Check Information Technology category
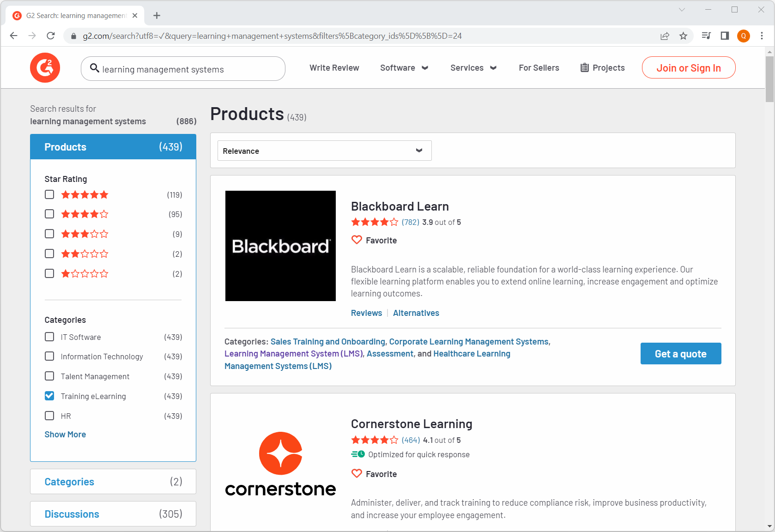Screen dimensions: 775x532 pos(49,356)
